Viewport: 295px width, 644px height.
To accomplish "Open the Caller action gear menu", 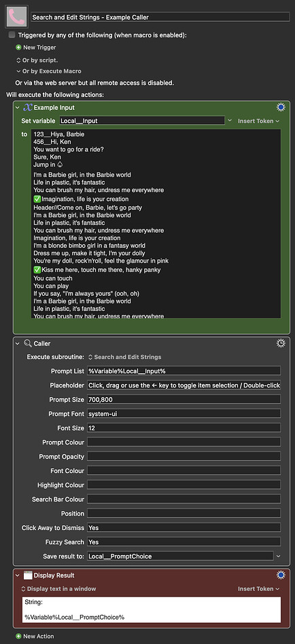I will (x=281, y=343).
